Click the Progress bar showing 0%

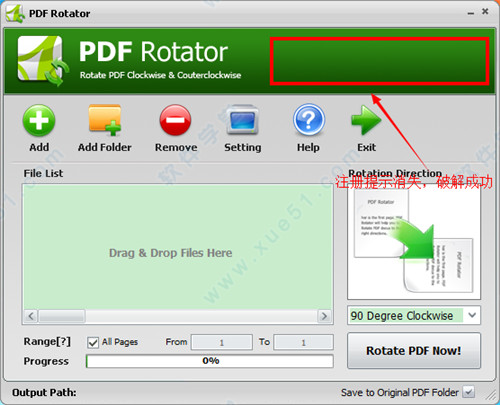(x=210, y=361)
